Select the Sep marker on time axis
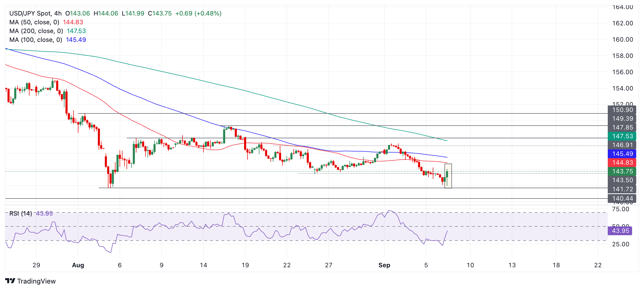644x290 pixels. (384, 265)
